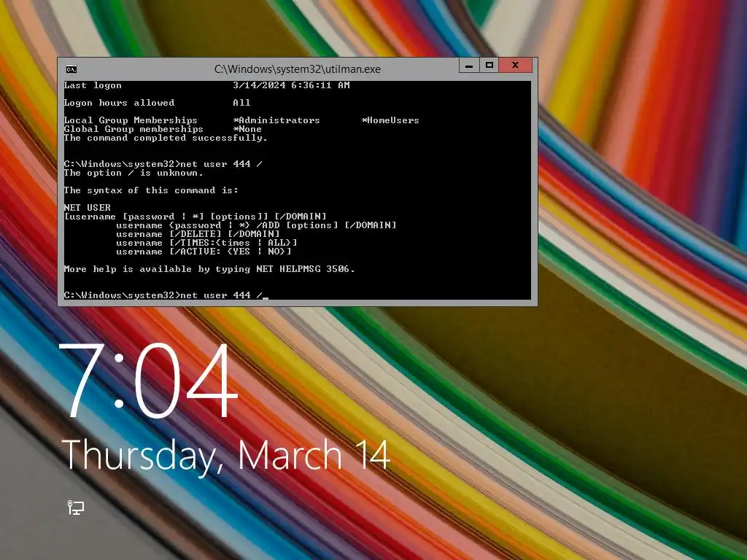Image resolution: width=747 pixels, height=560 pixels.
Task: Click the text 'Logon hours allowed'
Action: [119, 103]
